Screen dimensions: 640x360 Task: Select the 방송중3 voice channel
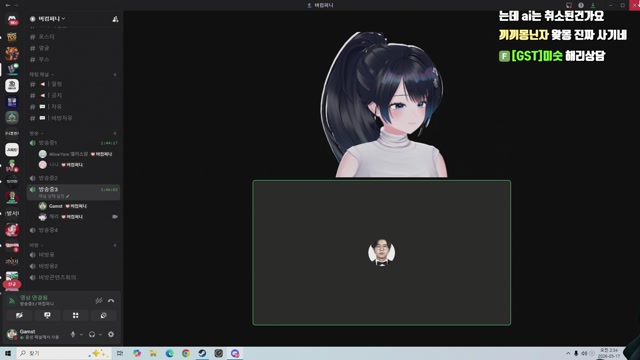click(73, 192)
